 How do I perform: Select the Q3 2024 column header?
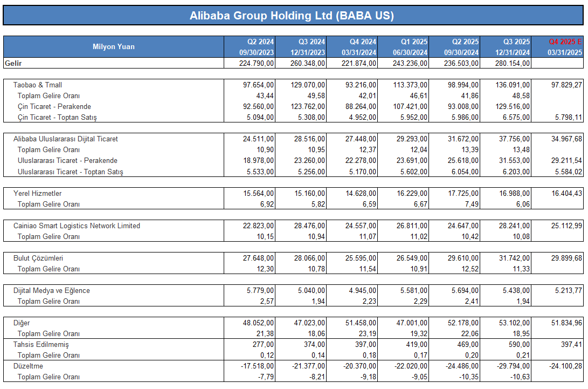[x=312, y=42]
